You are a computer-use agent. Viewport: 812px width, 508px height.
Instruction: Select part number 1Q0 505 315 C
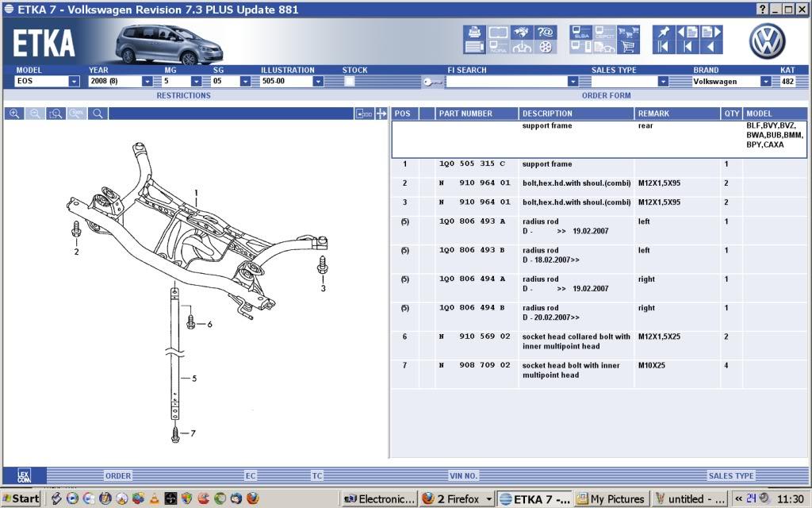tap(473, 164)
